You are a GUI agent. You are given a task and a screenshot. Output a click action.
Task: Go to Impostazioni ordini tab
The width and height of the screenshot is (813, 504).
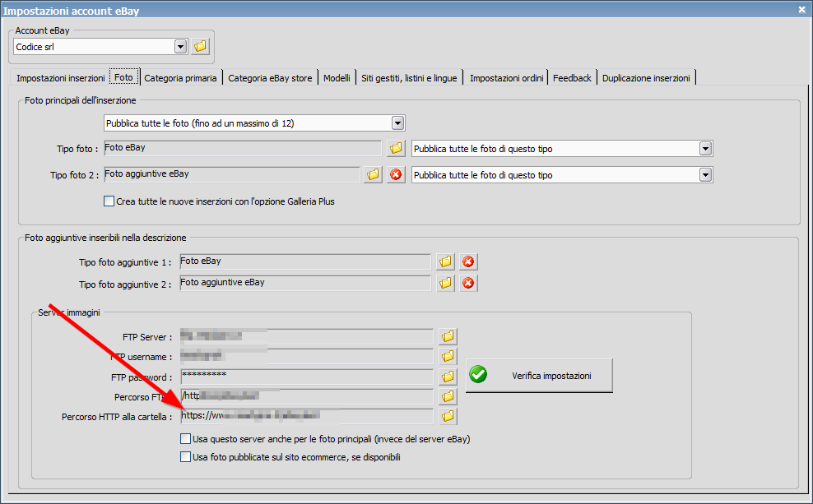coord(506,78)
